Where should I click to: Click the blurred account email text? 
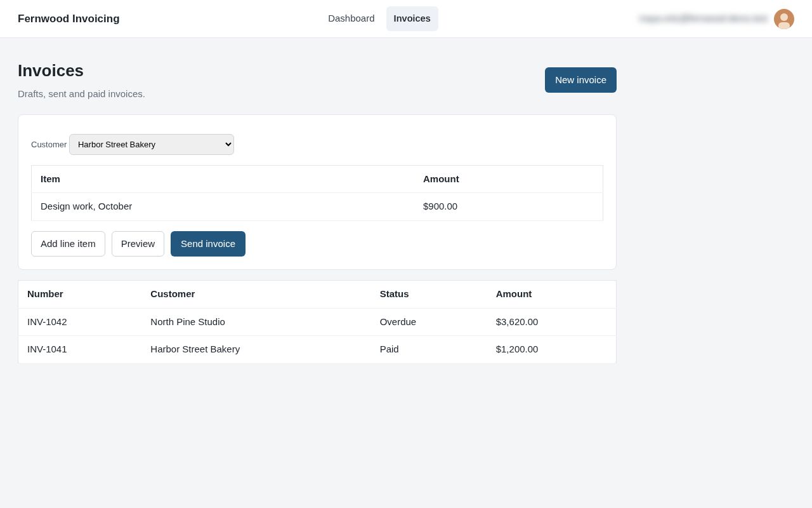pyautogui.click(x=704, y=18)
